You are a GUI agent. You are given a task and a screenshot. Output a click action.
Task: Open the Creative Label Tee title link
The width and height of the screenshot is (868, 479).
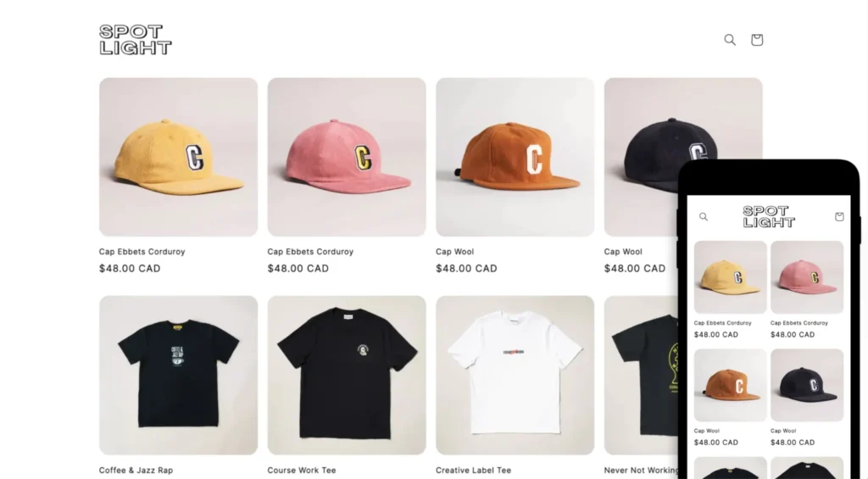click(x=473, y=471)
